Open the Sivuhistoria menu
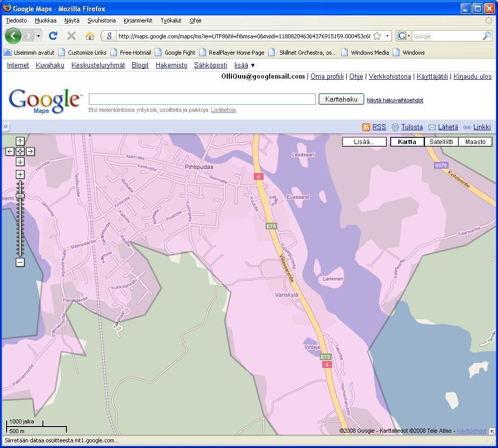 [101, 20]
